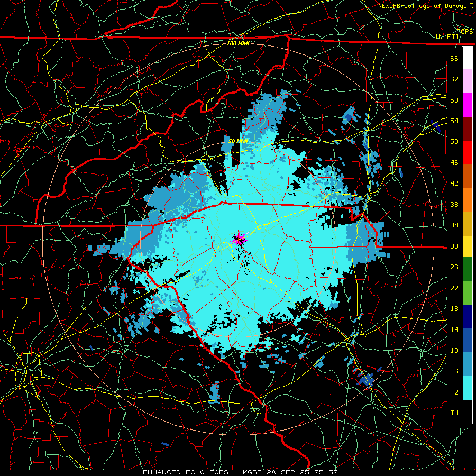Image resolution: width=476 pixels, height=476 pixels.
Task: Select the 50 legend value
Action: pos(454,142)
